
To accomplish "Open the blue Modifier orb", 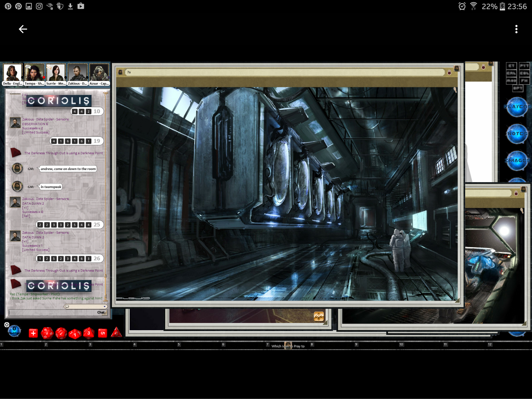I will click(14, 331).
